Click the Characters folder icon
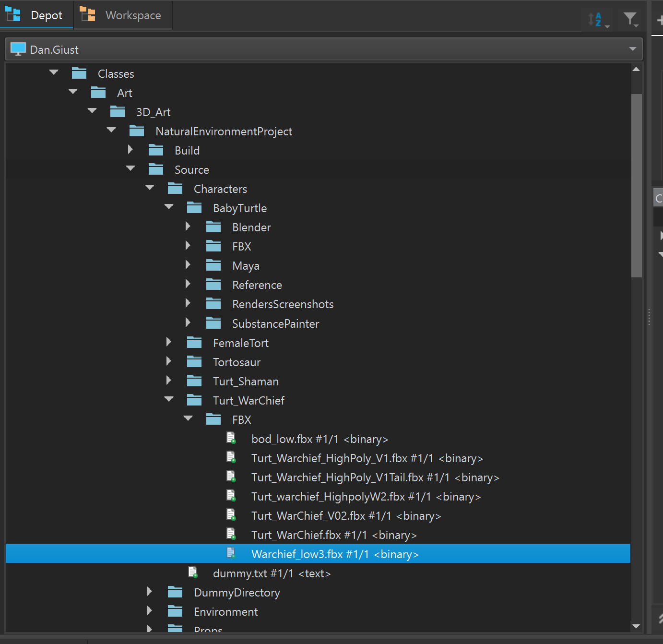This screenshot has height=644, width=663. point(175,189)
